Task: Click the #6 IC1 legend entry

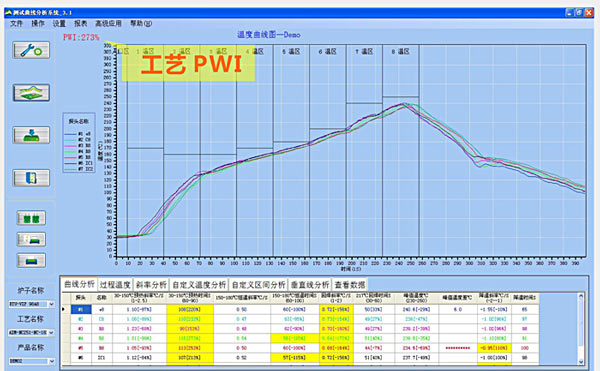Action: point(79,163)
